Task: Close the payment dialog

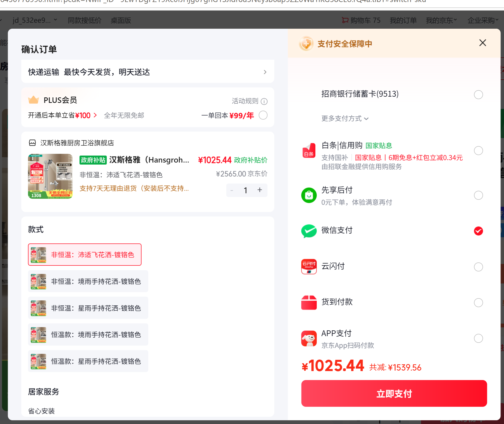Action: click(482, 43)
